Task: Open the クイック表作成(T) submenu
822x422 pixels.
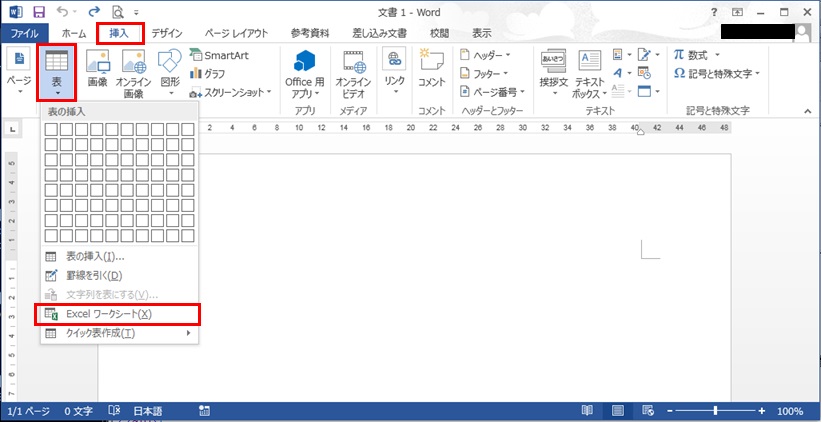Action: [x=120, y=333]
